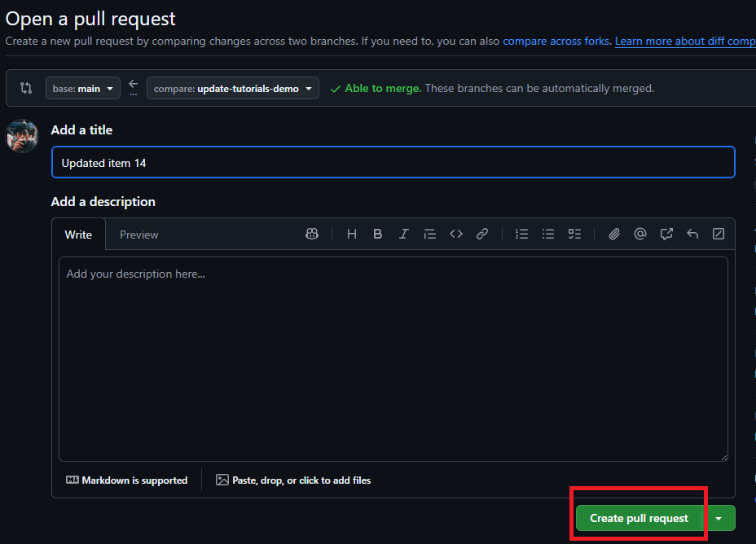Image resolution: width=756 pixels, height=544 pixels.
Task: Click inside the pull request title field
Action: click(393, 162)
